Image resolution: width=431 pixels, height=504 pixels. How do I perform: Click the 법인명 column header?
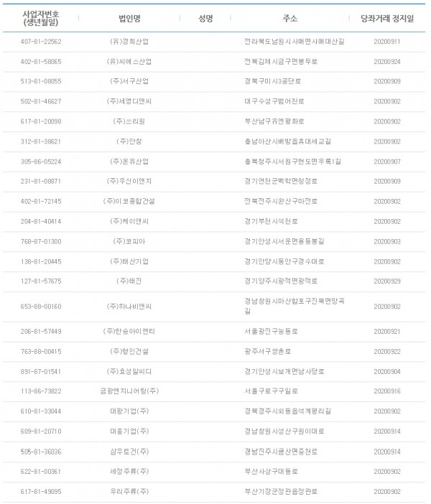[x=129, y=19]
